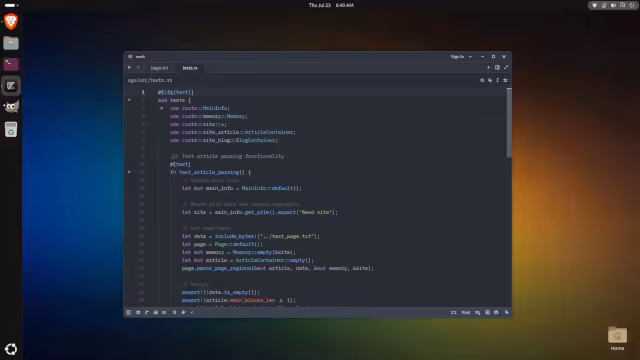Image resolution: width=640 pixels, height=360 pixels.
Task: Open diagnostics via the sixth left status bar icon
Action: point(174,313)
